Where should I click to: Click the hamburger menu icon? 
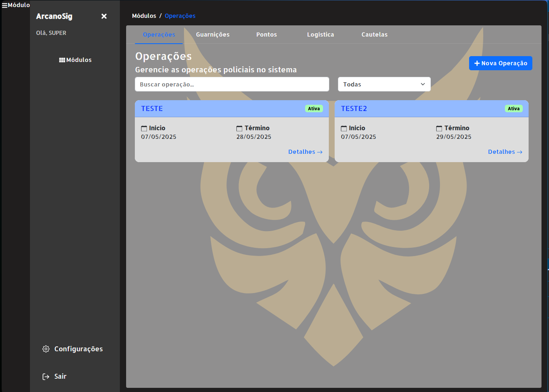[x=5, y=5]
